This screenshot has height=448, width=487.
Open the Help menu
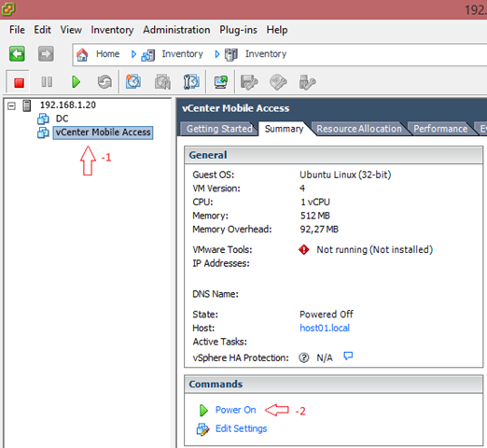tap(277, 30)
